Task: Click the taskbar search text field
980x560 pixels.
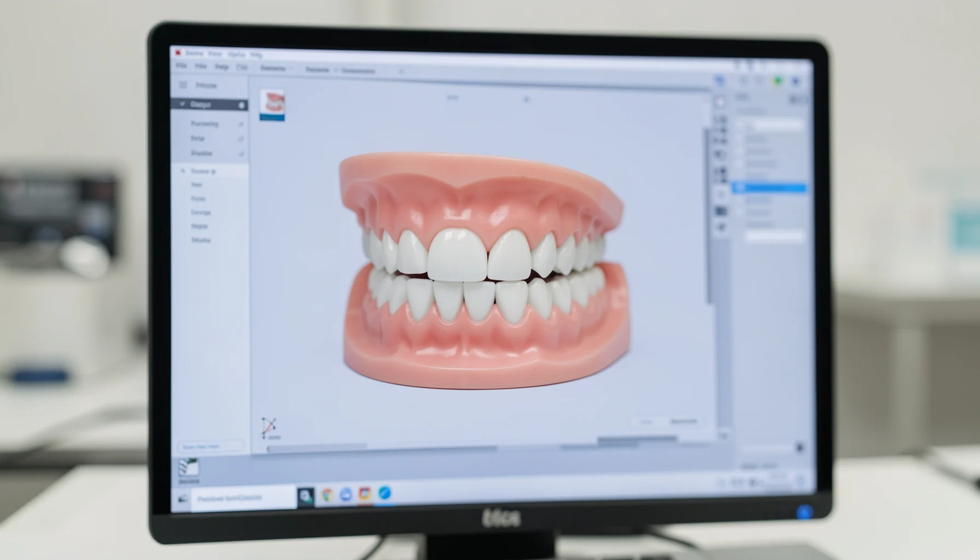Action: (x=243, y=498)
